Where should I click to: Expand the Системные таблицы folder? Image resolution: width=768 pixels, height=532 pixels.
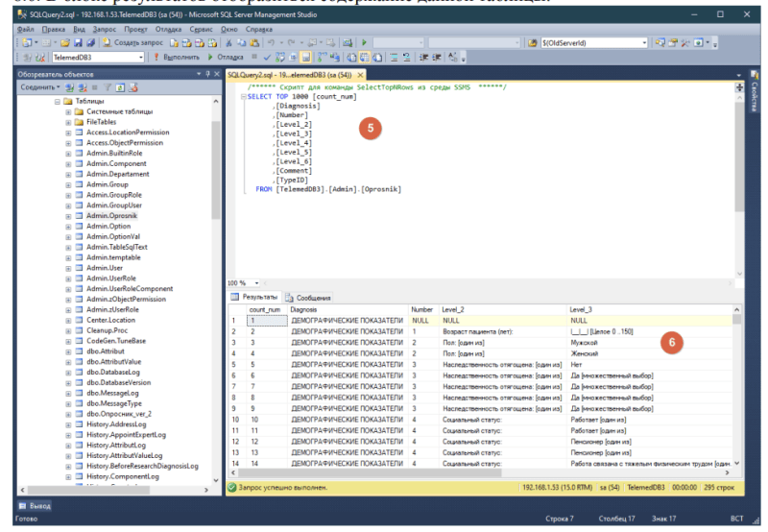(x=68, y=112)
